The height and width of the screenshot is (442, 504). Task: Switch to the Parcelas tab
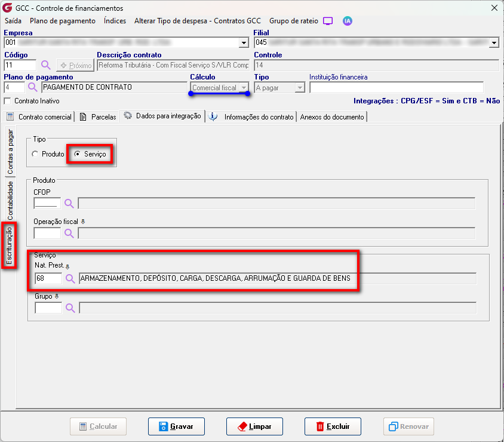point(98,116)
